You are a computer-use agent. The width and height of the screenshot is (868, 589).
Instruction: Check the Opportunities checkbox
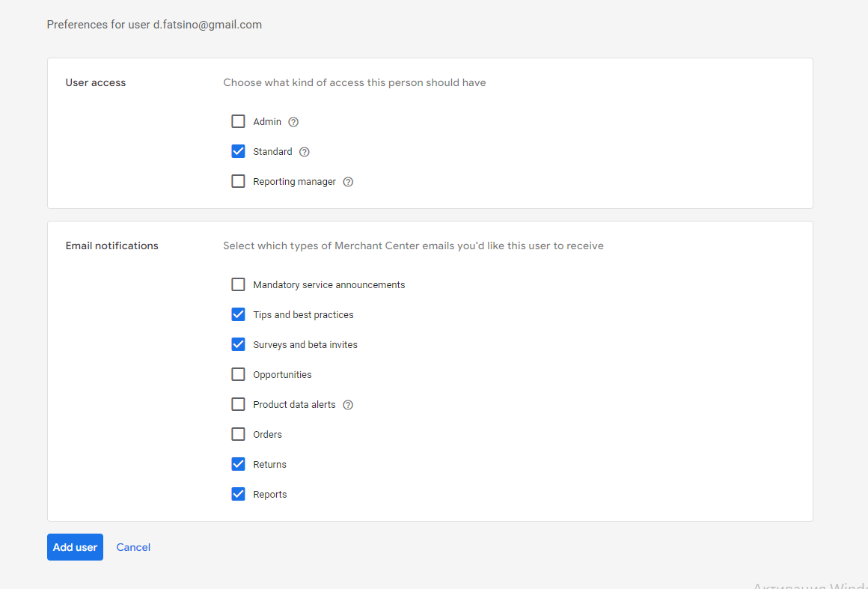pos(238,374)
